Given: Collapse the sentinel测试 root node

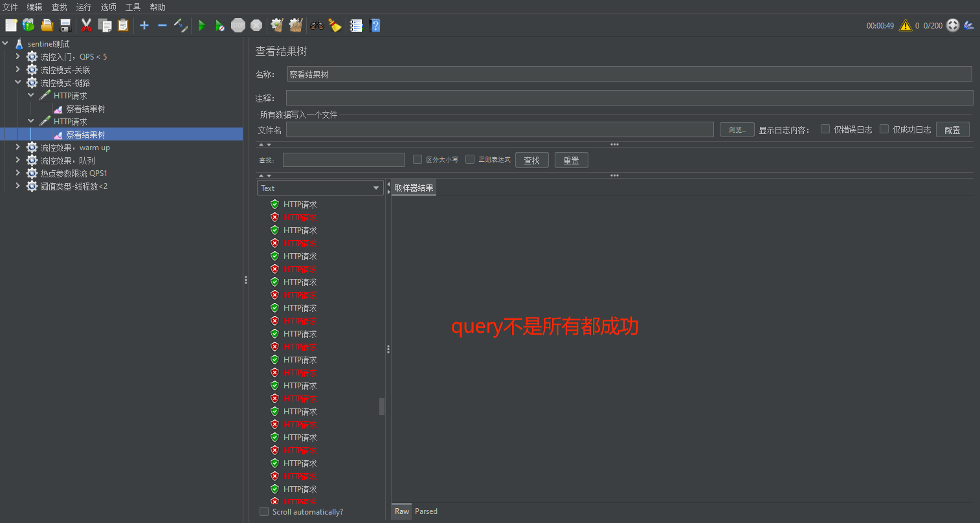Looking at the screenshot, I should tap(5, 44).
